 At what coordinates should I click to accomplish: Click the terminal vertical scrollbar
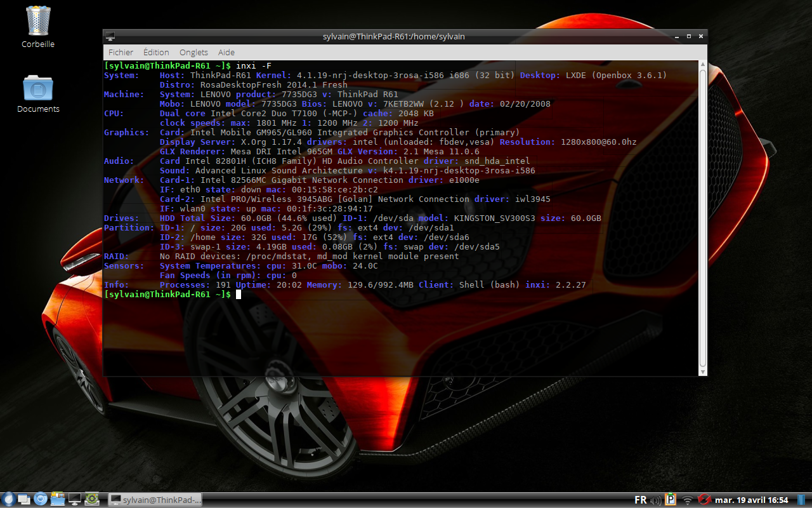(702, 216)
